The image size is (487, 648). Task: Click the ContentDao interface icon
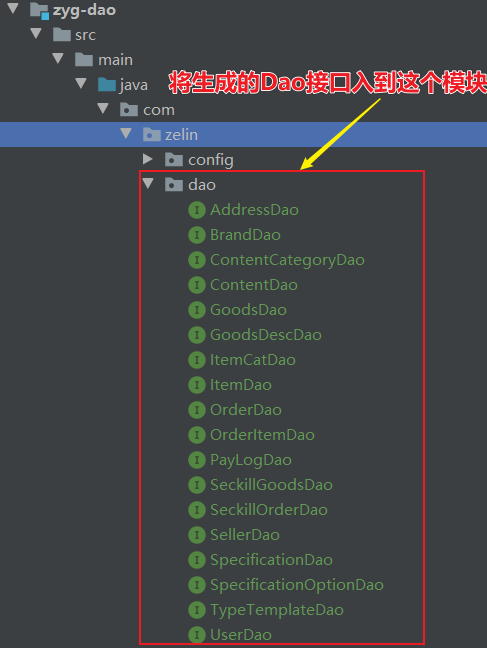197,285
